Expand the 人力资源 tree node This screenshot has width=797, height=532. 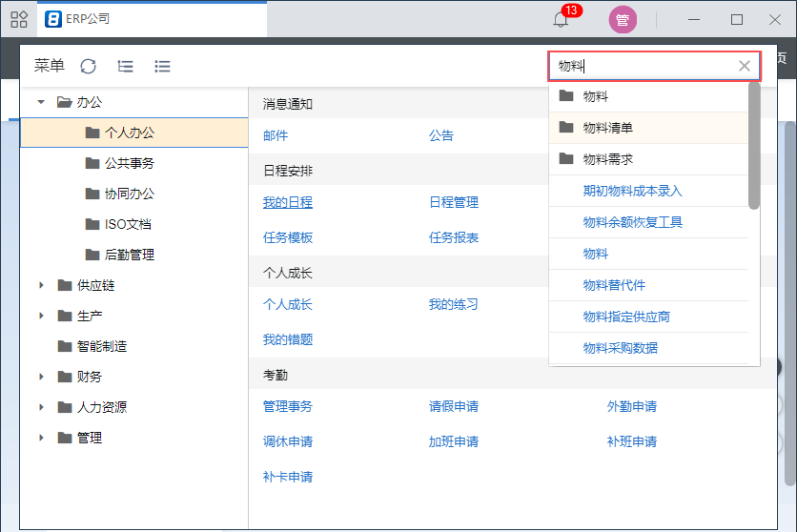[41, 407]
